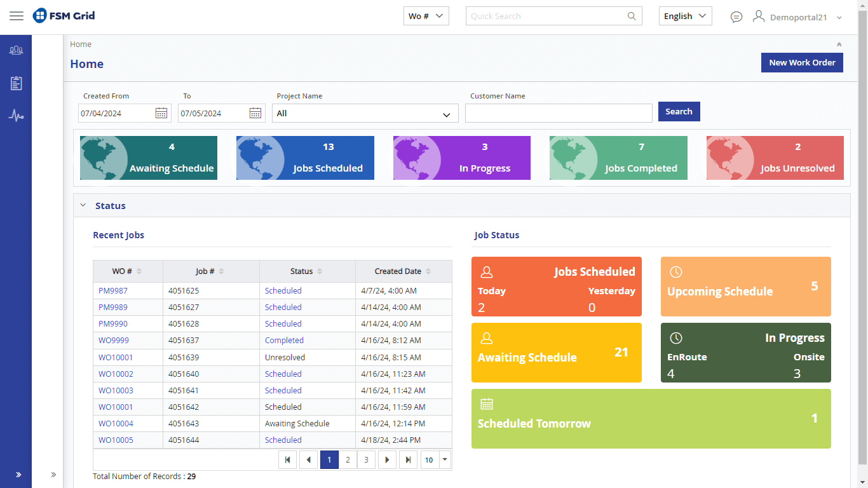This screenshot has height=488, width=868.
Task: Click the Awaiting Schedule status text in table
Action: tap(297, 423)
